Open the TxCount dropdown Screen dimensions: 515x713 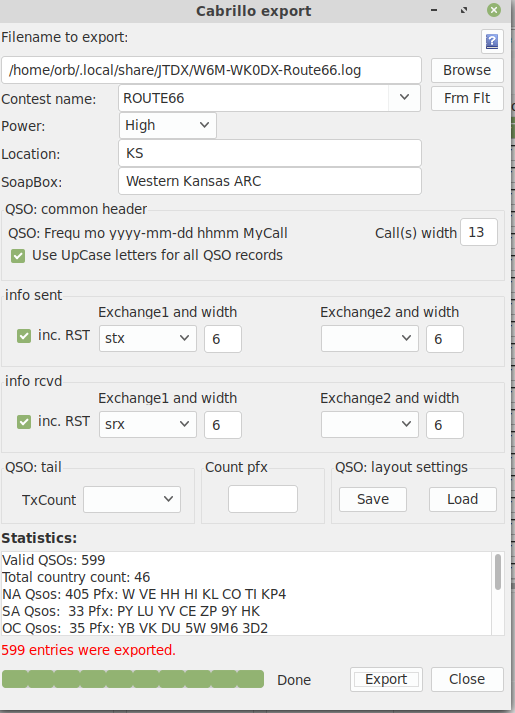pos(132,499)
